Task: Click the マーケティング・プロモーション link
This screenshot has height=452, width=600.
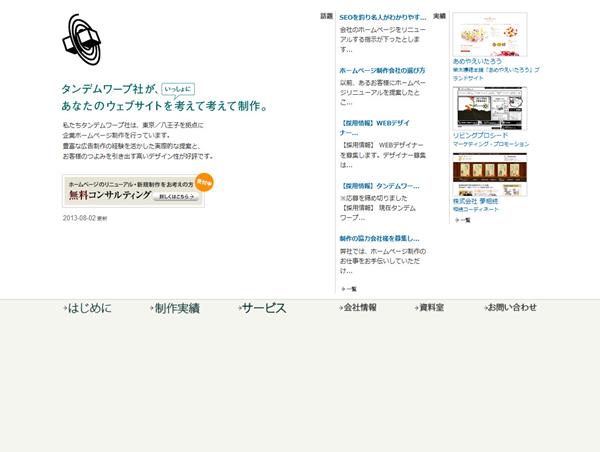Action: [x=491, y=144]
